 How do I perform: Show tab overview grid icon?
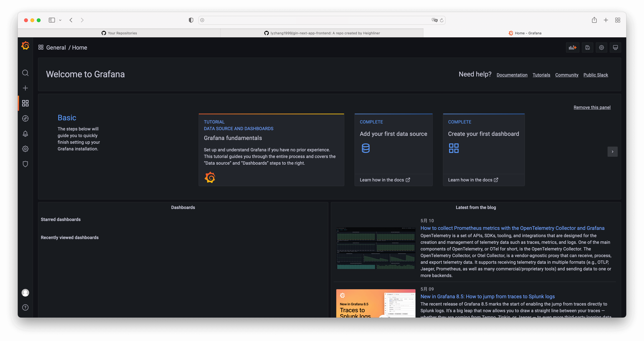click(x=618, y=20)
